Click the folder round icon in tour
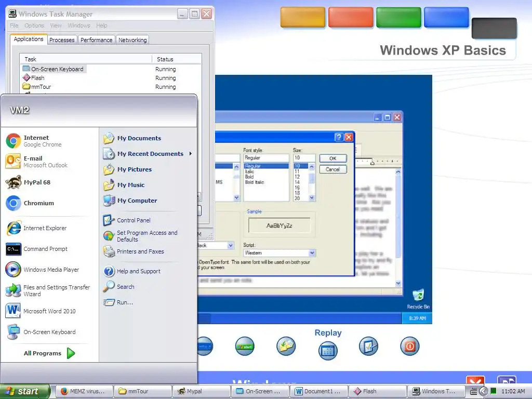The width and height of the screenshot is (532, 399). point(286,346)
